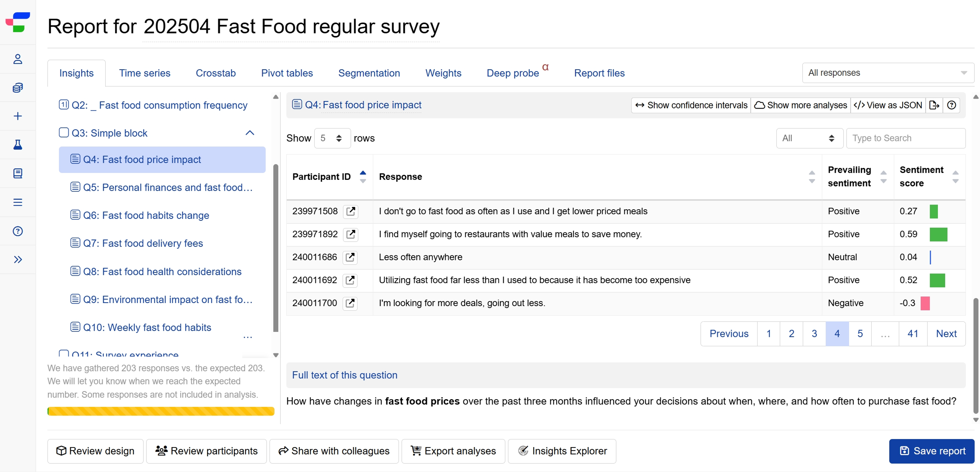The width and height of the screenshot is (980, 472).
Task: Click the Type to Search field
Action: [x=905, y=138]
